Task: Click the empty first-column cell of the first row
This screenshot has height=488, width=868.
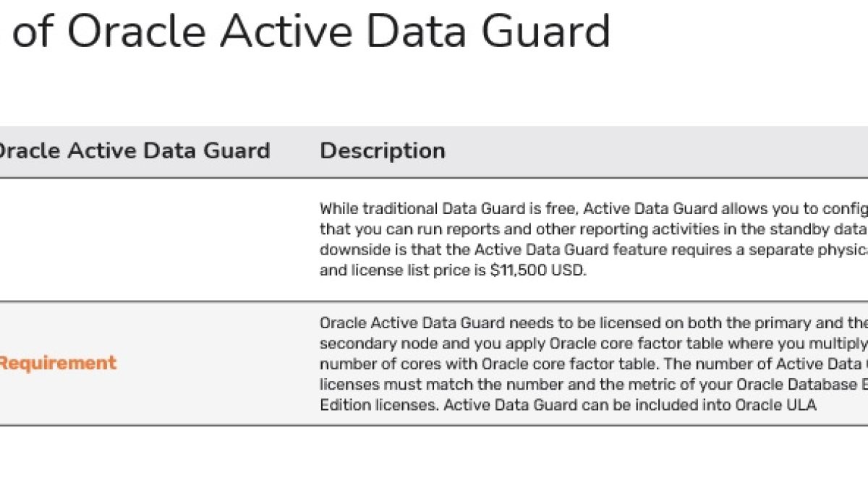Action: pyautogui.click(x=152, y=240)
